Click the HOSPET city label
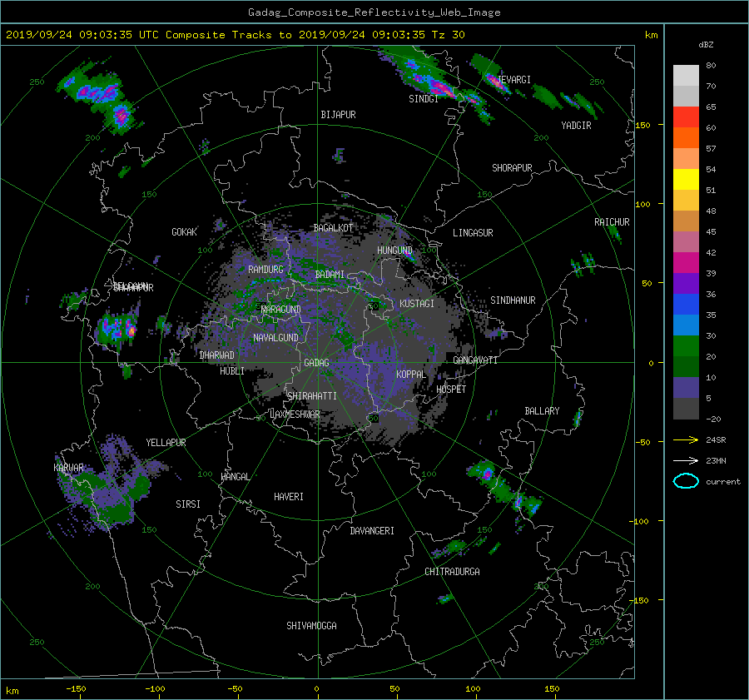Image resolution: width=749 pixels, height=700 pixels. tap(451, 390)
